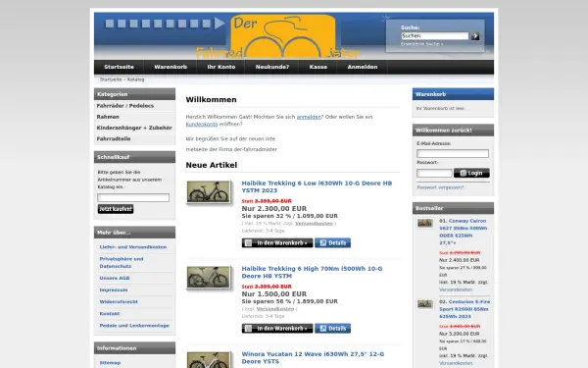588x368 pixels.
Task: Open the Sitemap link
Action: (x=110, y=363)
